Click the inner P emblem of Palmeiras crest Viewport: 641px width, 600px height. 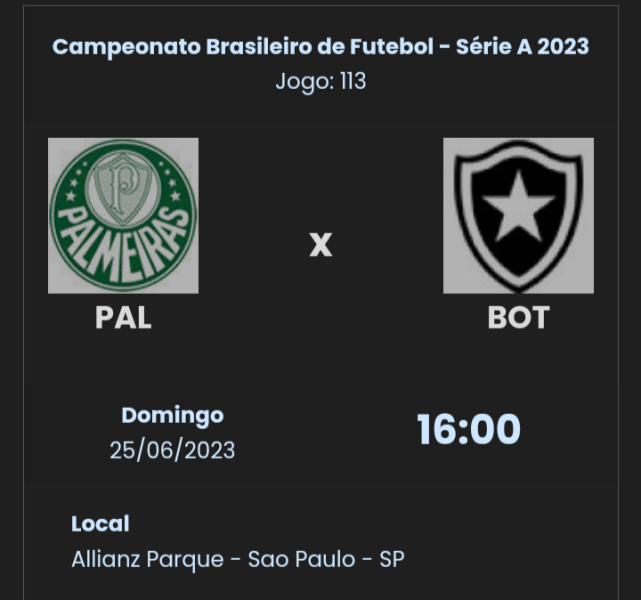click(123, 192)
